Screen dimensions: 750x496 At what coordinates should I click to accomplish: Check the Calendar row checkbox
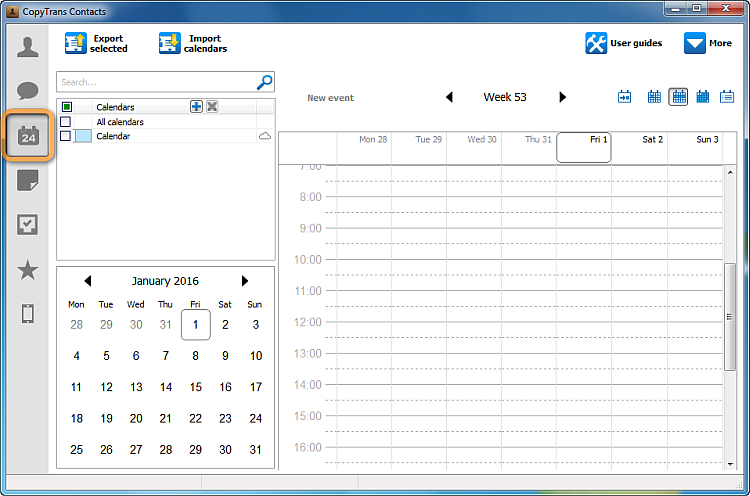pos(66,136)
